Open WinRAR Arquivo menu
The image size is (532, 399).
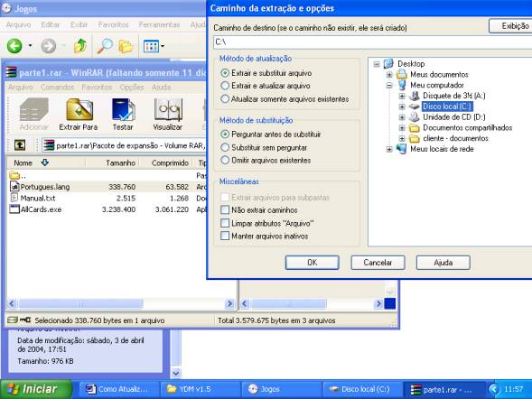[x=21, y=88]
